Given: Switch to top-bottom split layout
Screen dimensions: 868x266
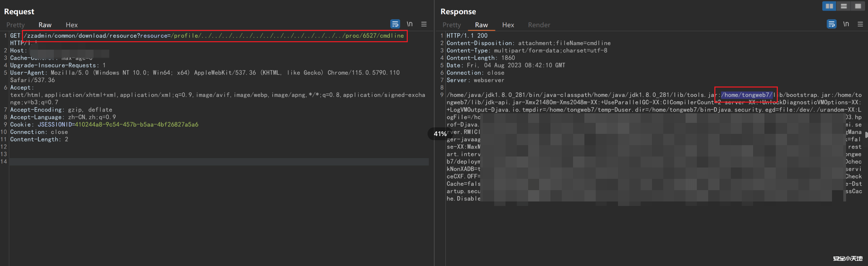Looking at the screenshot, I should point(844,6).
